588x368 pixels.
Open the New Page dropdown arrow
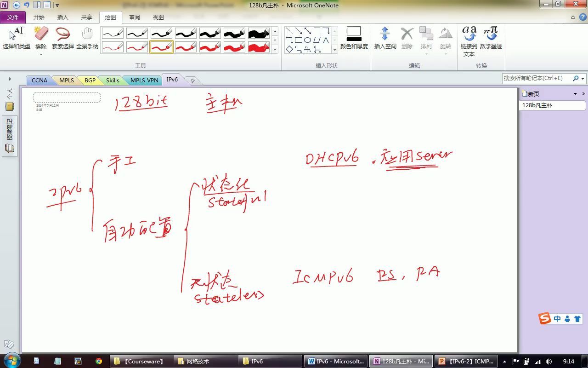575,94
